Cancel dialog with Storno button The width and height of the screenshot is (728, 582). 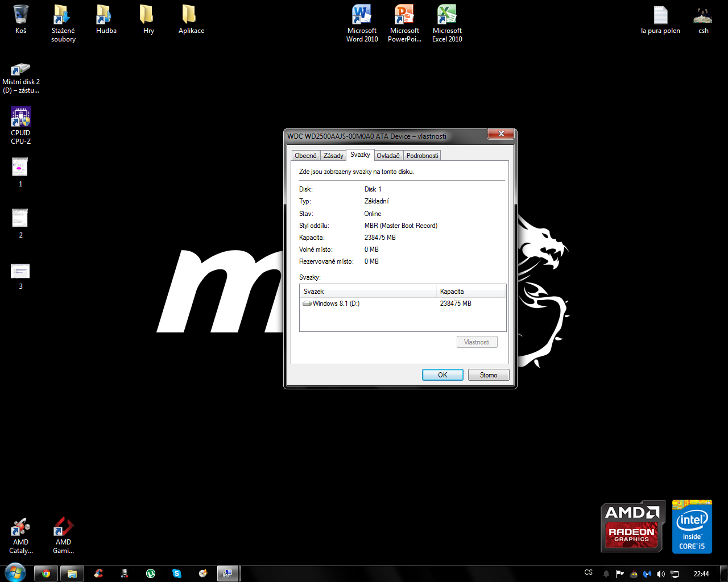489,375
